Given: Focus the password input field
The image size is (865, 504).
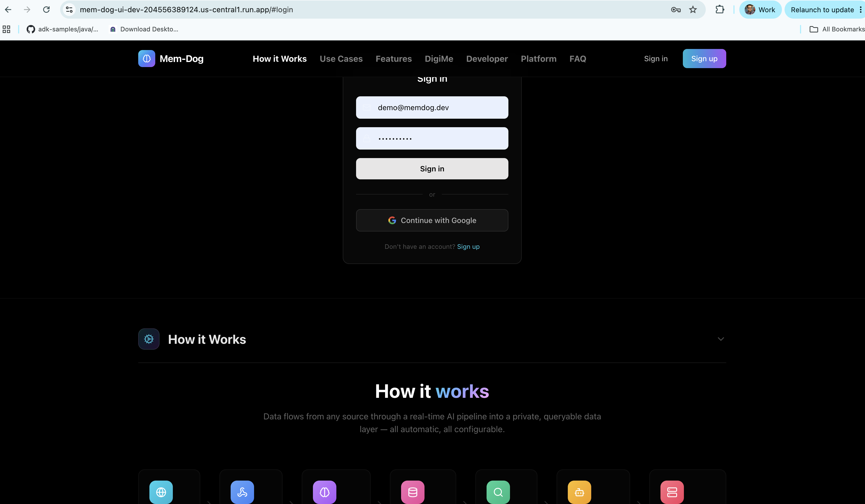Looking at the screenshot, I should 432,138.
